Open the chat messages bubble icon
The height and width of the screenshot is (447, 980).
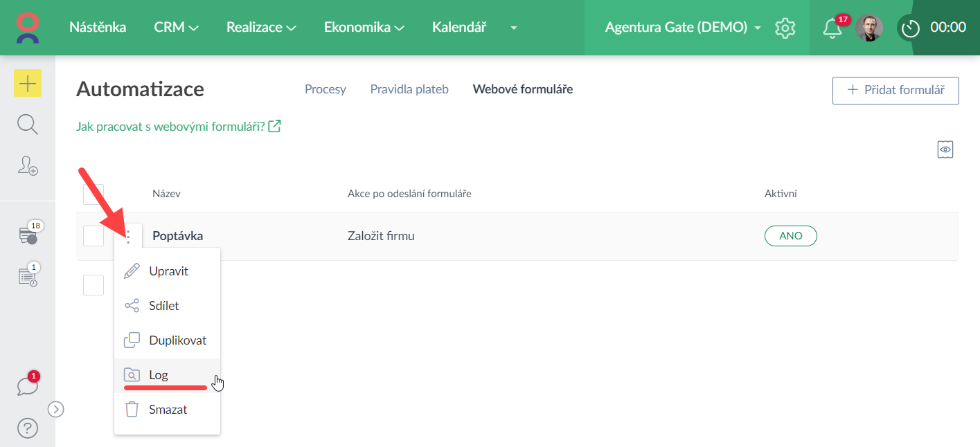27,386
